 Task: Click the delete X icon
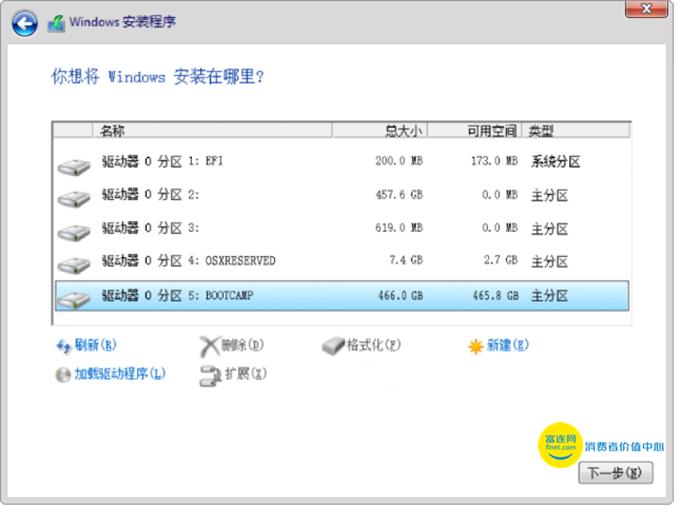209,346
